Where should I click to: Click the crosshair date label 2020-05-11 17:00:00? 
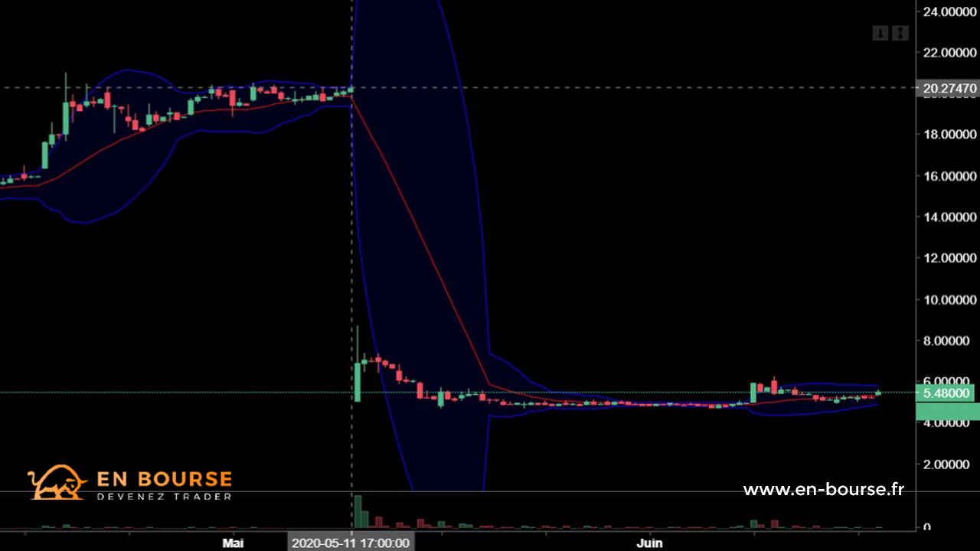point(351,543)
